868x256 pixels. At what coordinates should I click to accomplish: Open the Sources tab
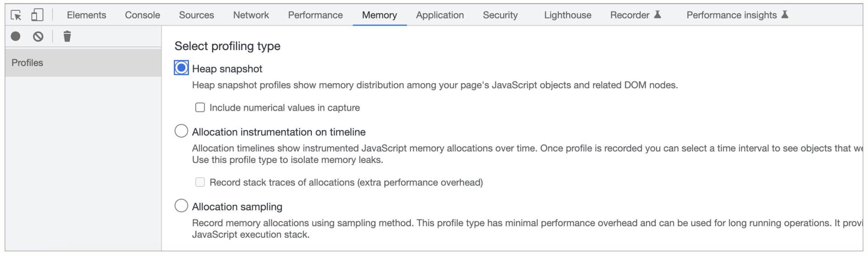pyautogui.click(x=196, y=15)
